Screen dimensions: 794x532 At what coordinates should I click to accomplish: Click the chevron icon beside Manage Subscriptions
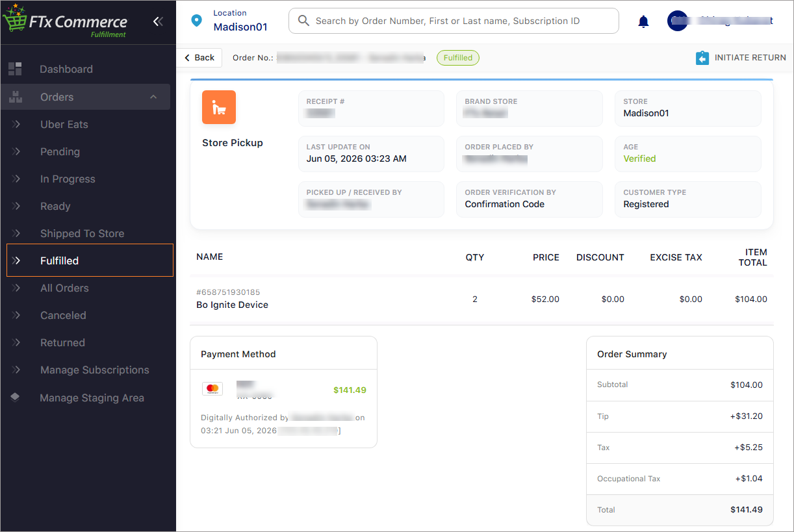pyautogui.click(x=17, y=370)
